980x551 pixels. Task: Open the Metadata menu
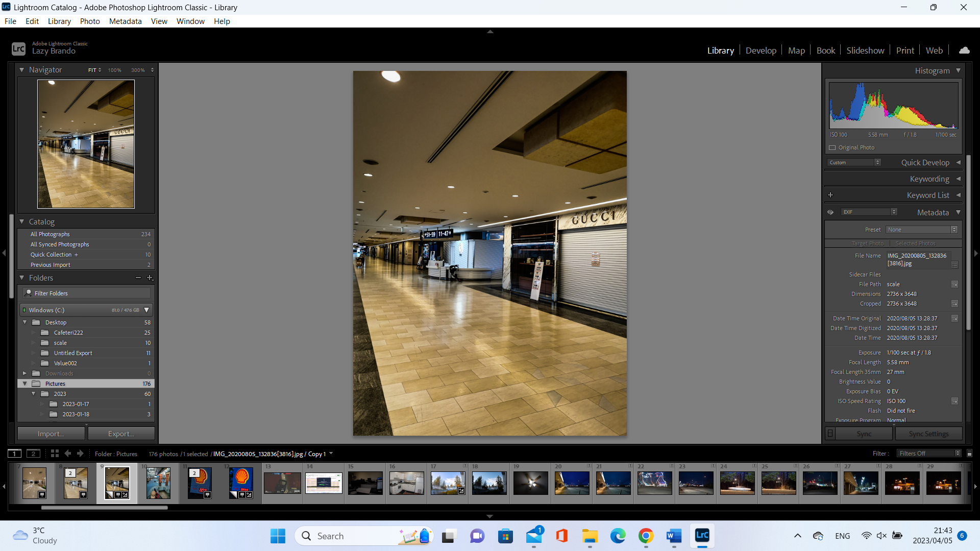coord(125,21)
